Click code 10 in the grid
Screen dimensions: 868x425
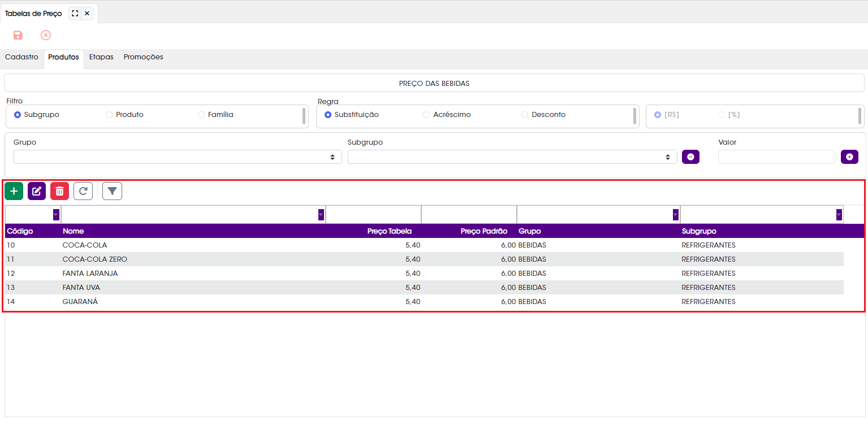click(11, 245)
